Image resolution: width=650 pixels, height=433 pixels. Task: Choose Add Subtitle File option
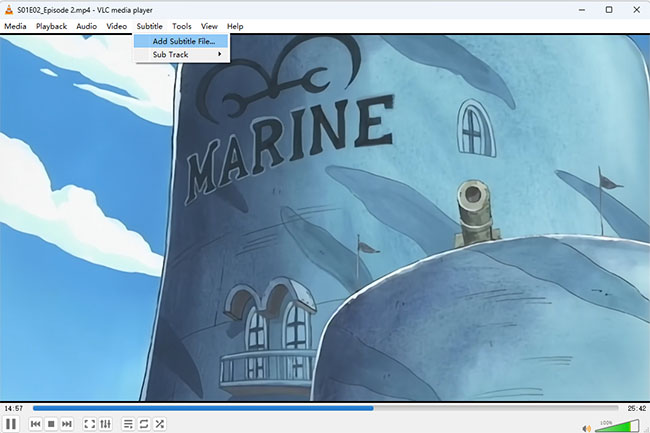(x=181, y=41)
